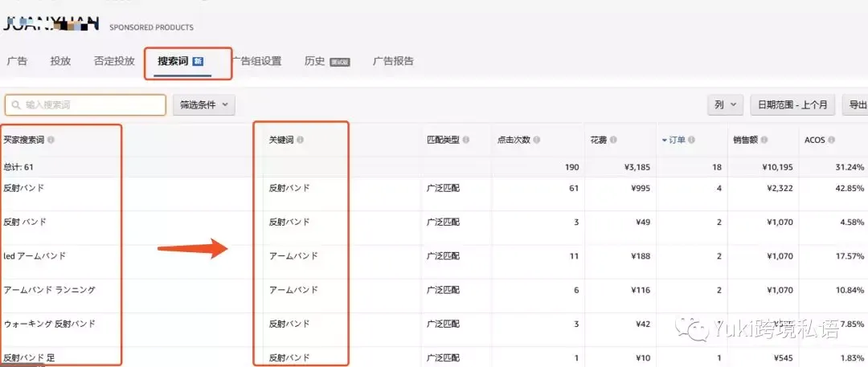Click 广泛匹配 in the ¥10 row
The width and height of the screenshot is (868, 367).
443,357
